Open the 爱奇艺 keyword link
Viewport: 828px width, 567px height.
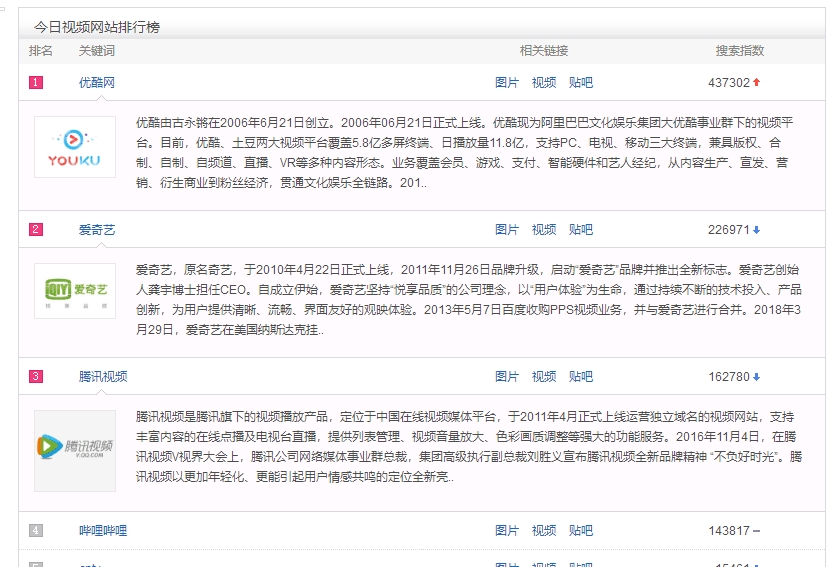tap(97, 230)
